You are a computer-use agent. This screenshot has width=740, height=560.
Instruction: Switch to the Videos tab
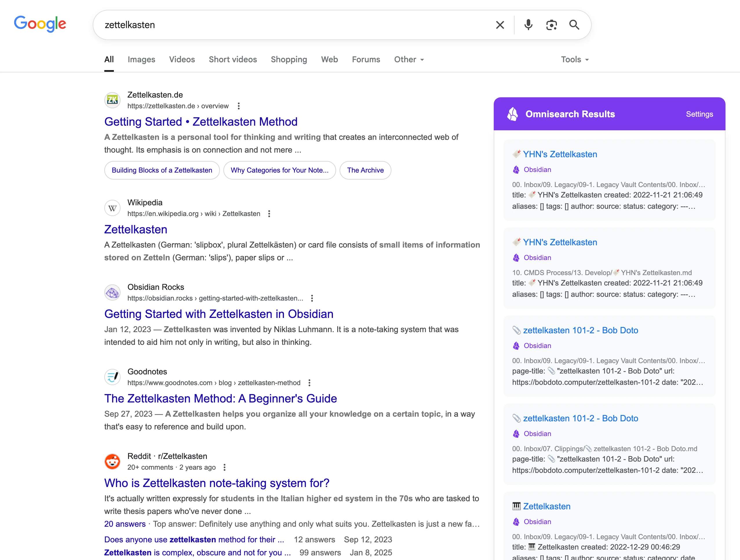pyautogui.click(x=182, y=60)
